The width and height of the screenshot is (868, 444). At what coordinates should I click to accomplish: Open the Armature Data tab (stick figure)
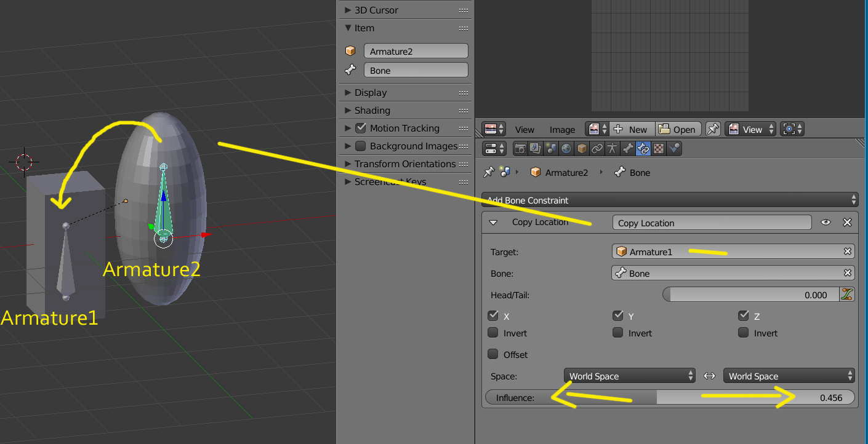click(x=613, y=148)
